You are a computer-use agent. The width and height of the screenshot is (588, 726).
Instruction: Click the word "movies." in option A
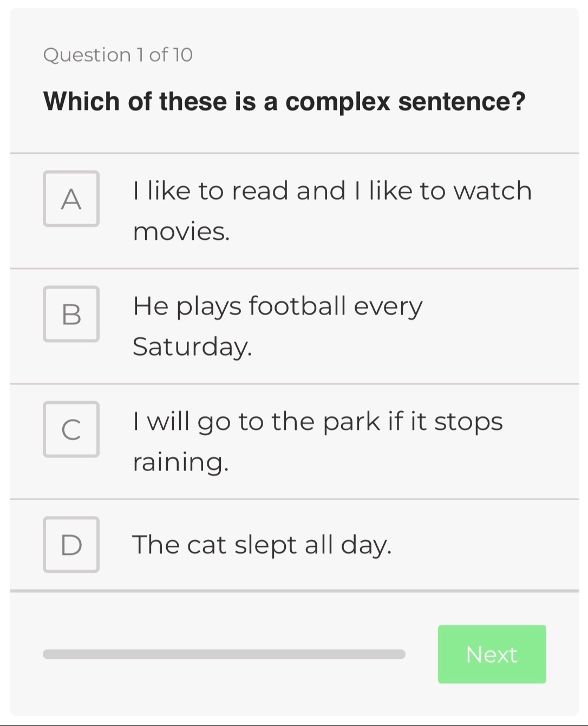pos(181,232)
